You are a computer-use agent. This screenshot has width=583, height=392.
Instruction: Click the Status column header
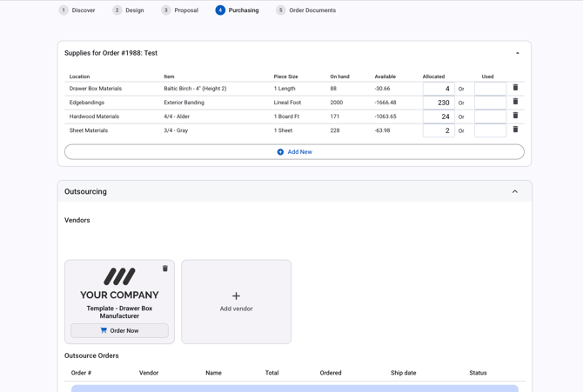478,373
